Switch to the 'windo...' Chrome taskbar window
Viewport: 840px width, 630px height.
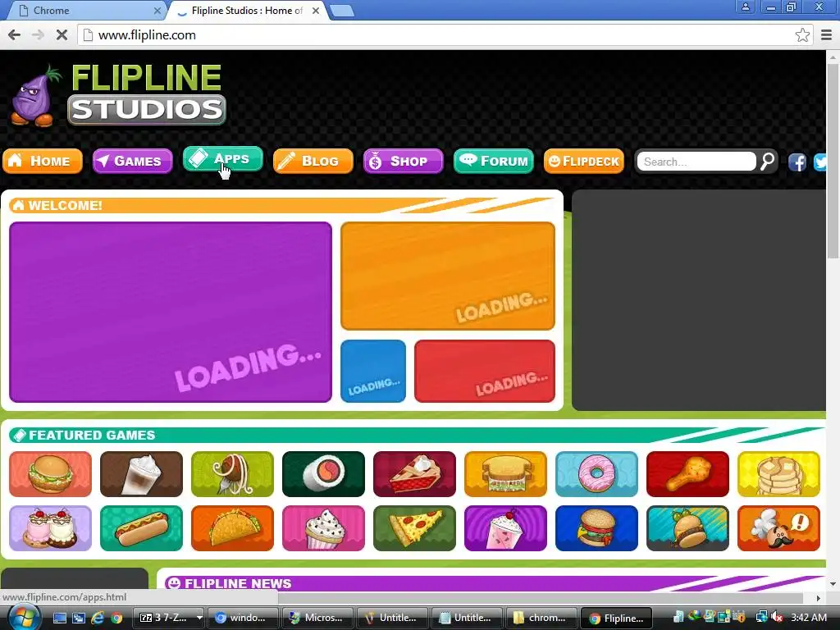pyautogui.click(x=244, y=618)
